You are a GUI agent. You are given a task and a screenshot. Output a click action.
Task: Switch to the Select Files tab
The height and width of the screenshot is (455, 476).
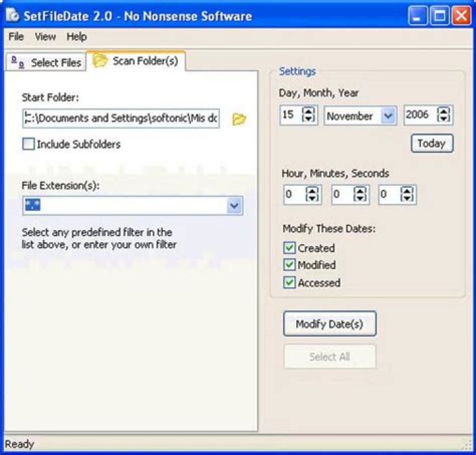[46, 62]
